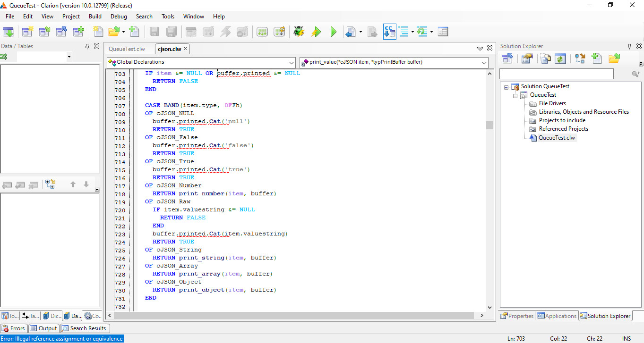
Task: Open the Global Declarations dropdown
Action: [291, 62]
